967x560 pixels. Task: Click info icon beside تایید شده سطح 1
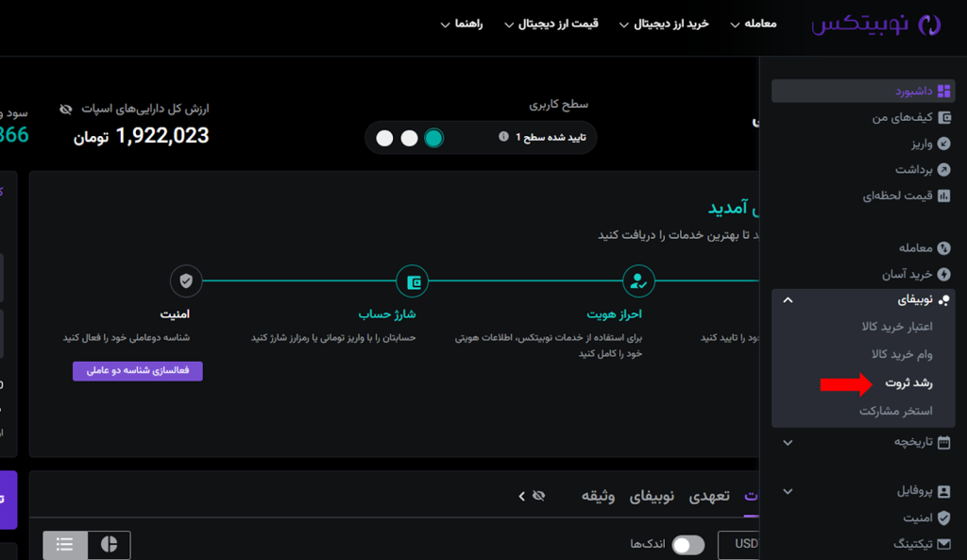pyautogui.click(x=503, y=137)
